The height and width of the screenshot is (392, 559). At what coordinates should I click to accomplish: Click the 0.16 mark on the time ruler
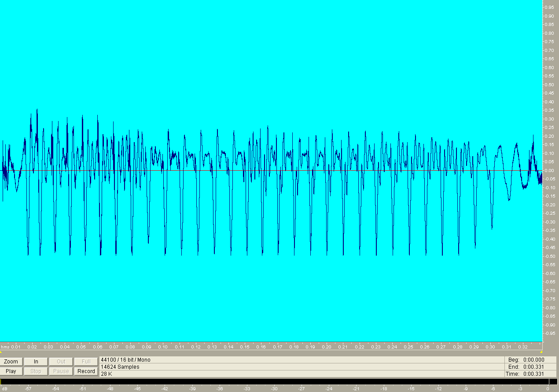(x=261, y=347)
